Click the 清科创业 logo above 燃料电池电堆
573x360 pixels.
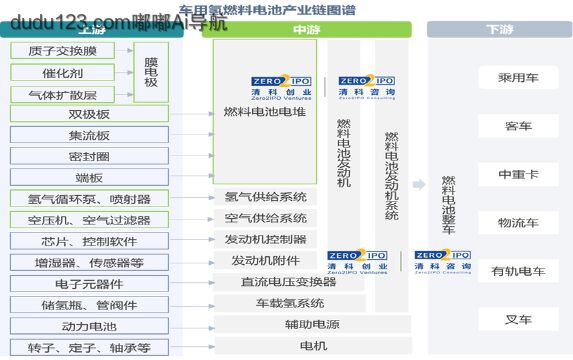[281, 88]
